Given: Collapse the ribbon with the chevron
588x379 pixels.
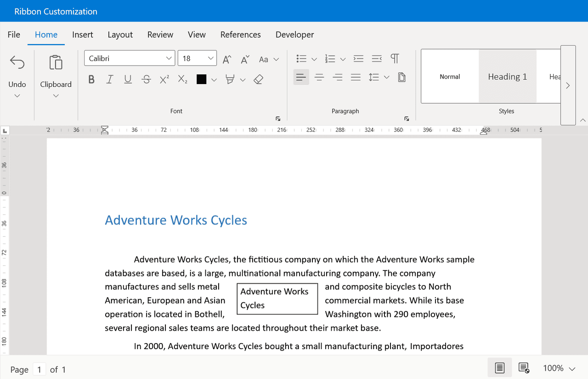Looking at the screenshot, I should [583, 120].
